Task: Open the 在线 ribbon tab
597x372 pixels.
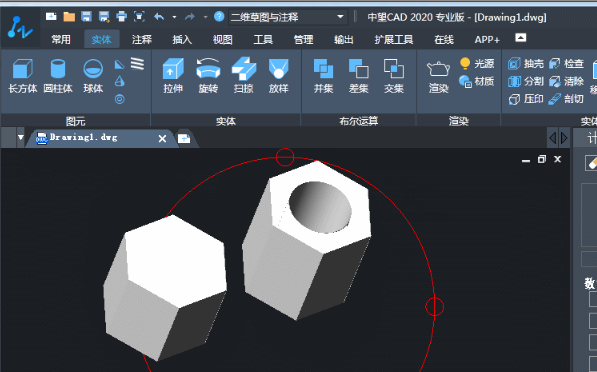Action: click(x=444, y=39)
